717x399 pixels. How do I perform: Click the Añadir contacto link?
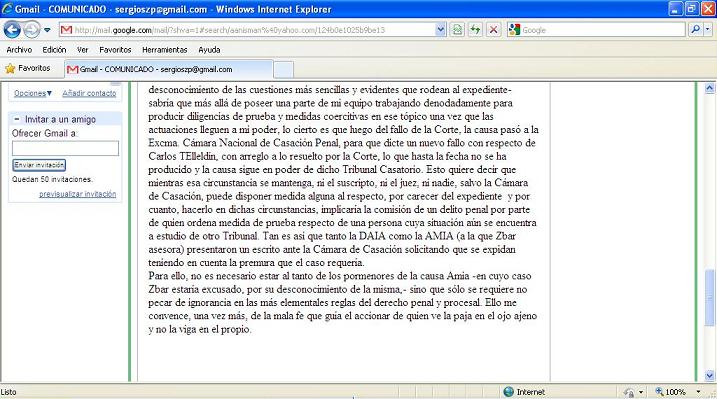[89, 93]
